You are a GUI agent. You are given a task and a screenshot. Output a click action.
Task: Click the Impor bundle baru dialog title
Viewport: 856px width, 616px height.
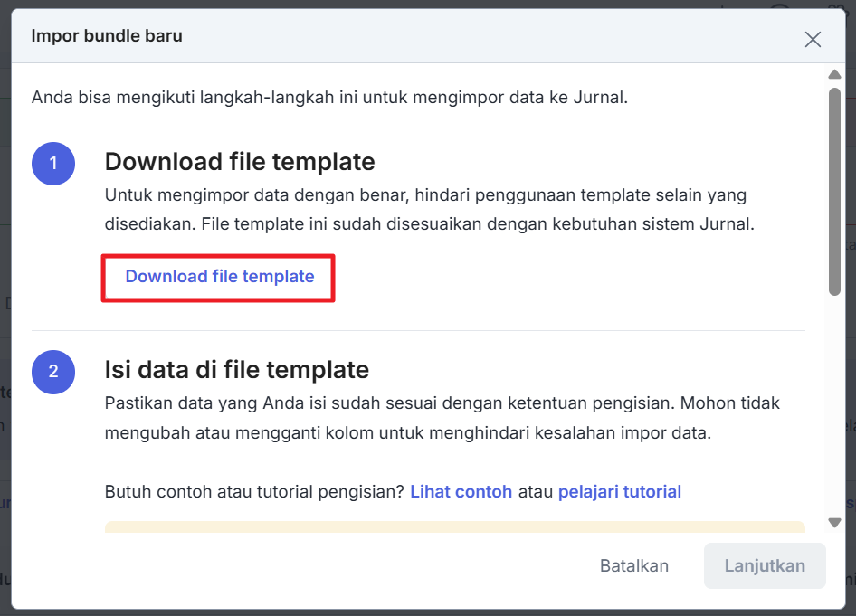[107, 36]
